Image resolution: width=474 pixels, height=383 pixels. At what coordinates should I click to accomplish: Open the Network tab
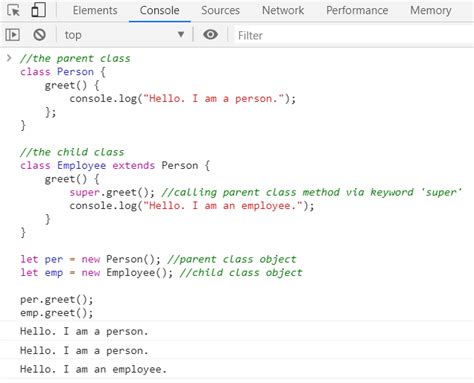click(x=283, y=10)
